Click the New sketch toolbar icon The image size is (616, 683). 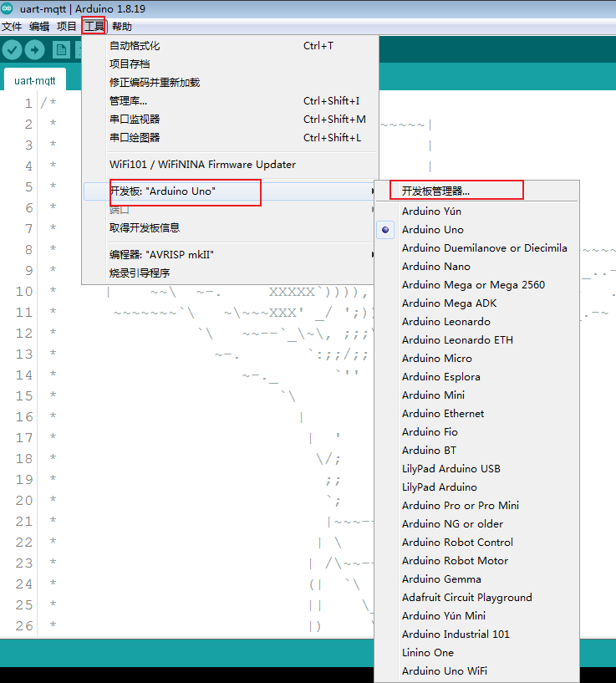[x=60, y=49]
